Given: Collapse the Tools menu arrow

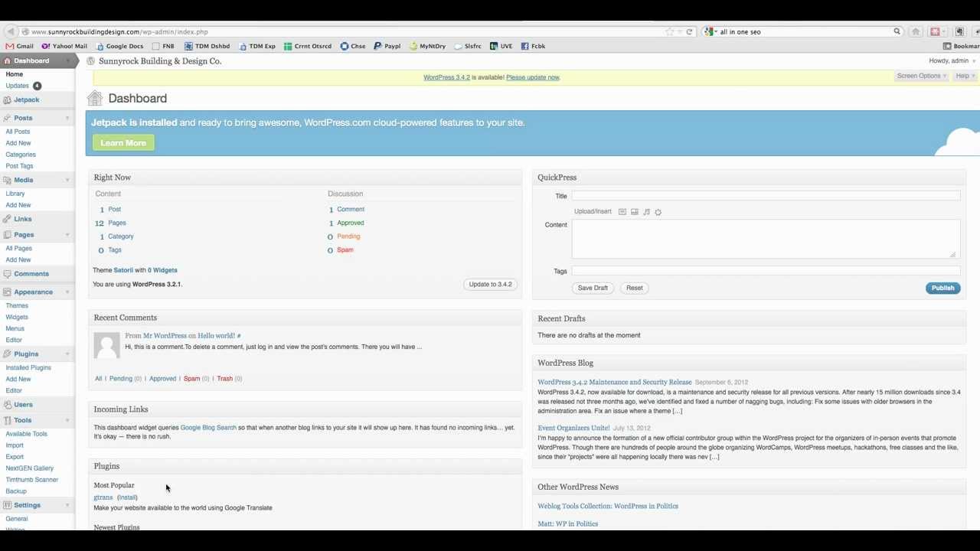Looking at the screenshot, I should pos(67,420).
